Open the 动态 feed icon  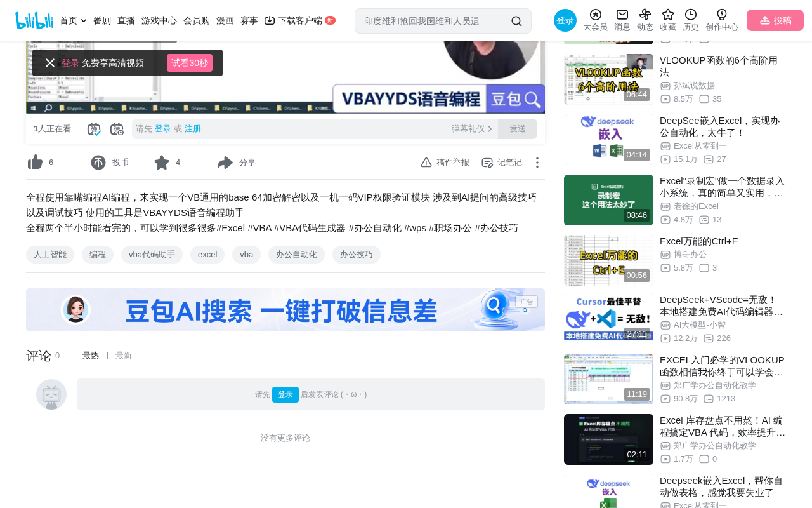(645, 15)
